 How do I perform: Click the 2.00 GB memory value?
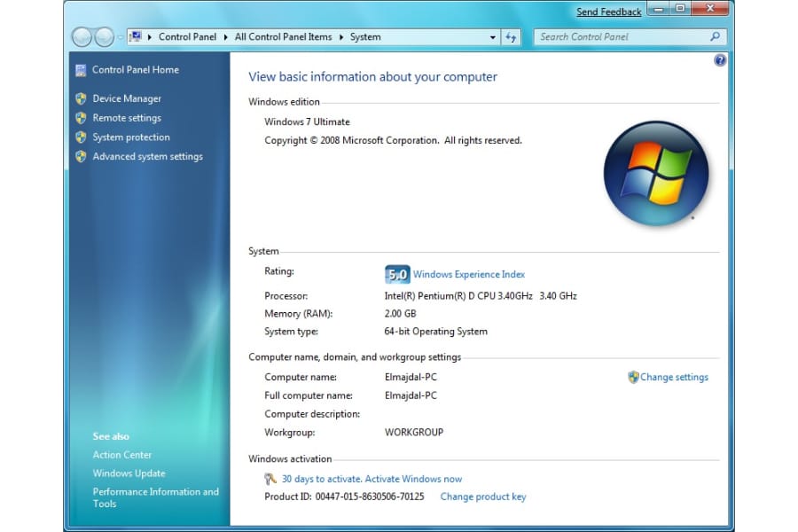pos(400,314)
